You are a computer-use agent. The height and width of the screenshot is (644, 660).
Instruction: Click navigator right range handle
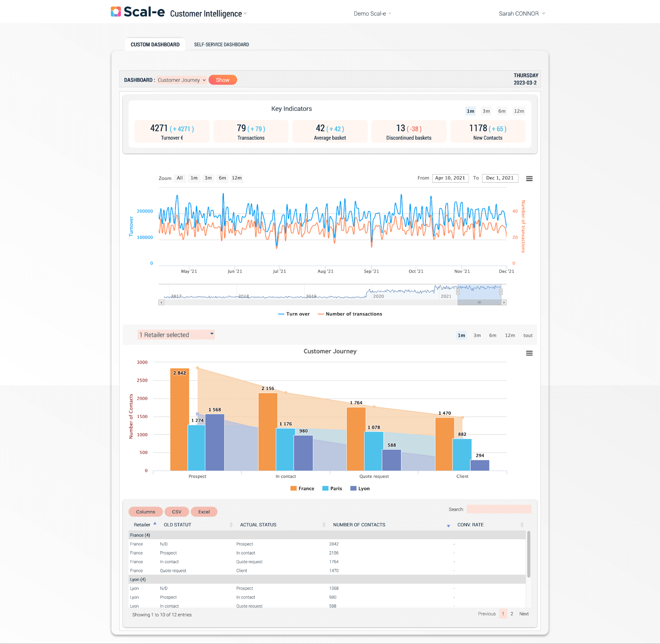501,292
